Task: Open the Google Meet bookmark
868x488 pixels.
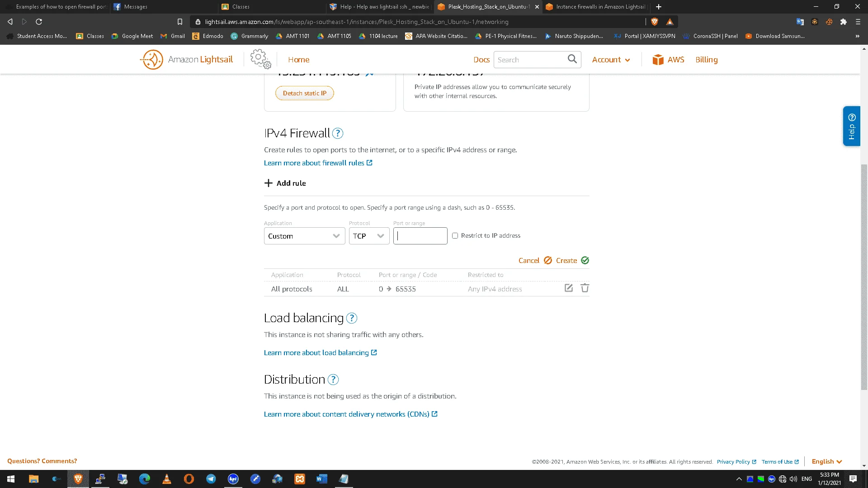Action: pos(132,36)
